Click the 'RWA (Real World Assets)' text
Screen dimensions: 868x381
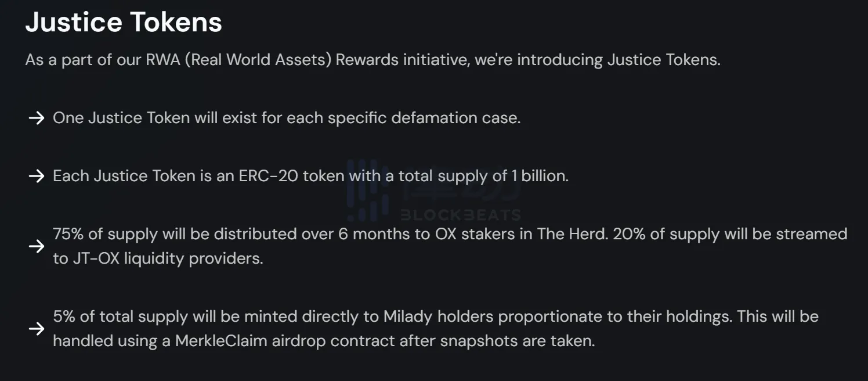click(238, 60)
